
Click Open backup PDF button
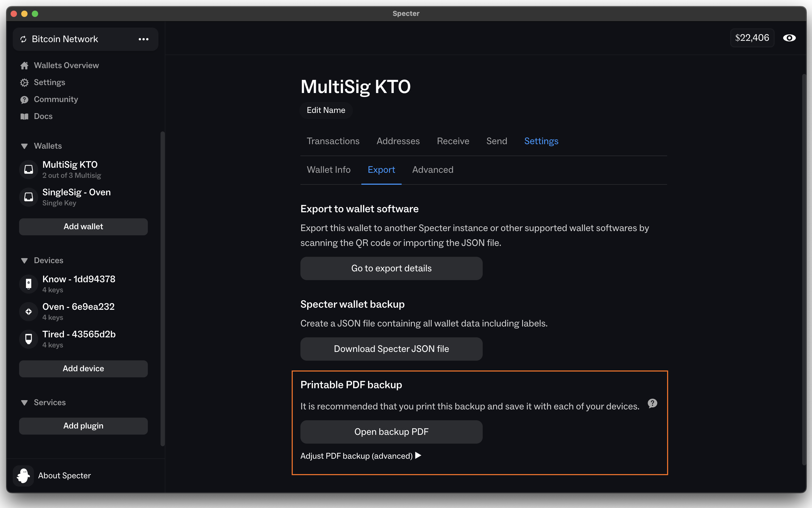(391, 432)
